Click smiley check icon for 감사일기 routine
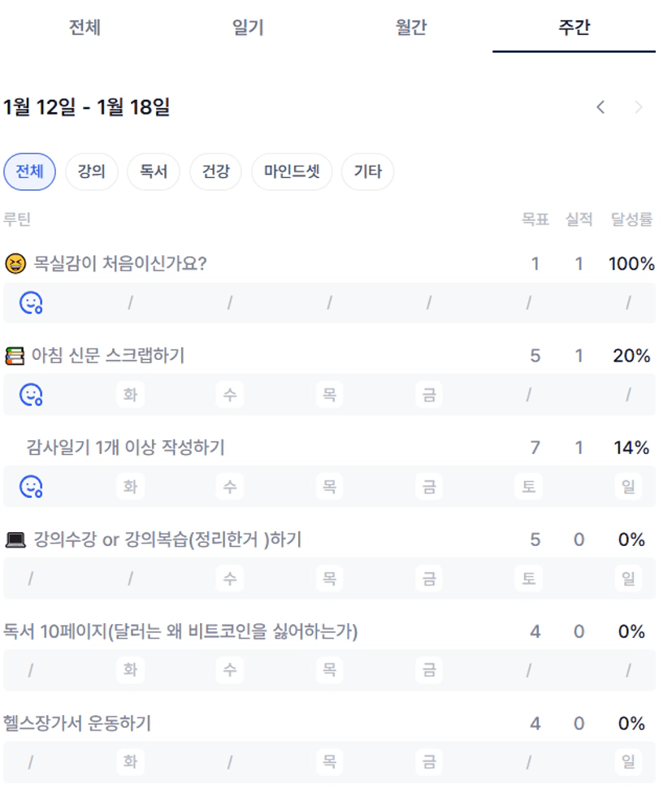Image resolution: width=672 pixels, height=810 pixels. [x=31, y=487]
